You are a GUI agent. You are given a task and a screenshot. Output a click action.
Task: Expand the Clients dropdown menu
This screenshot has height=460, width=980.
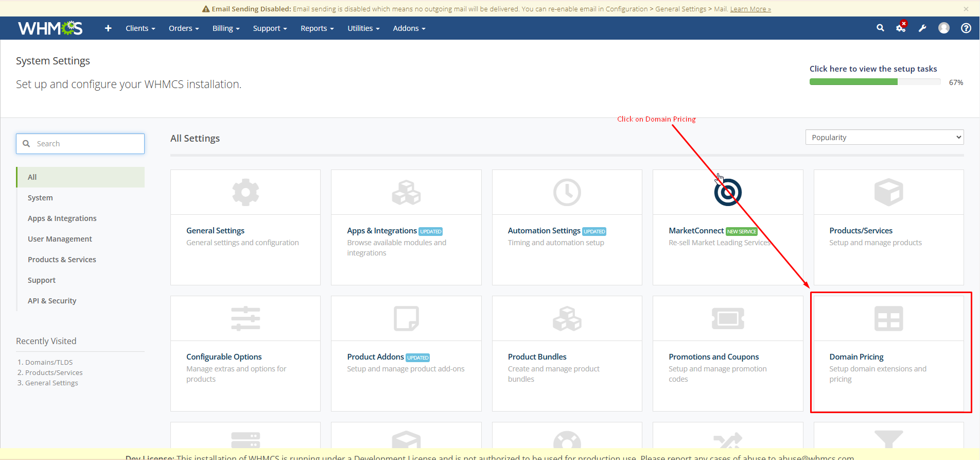point(140,28)
